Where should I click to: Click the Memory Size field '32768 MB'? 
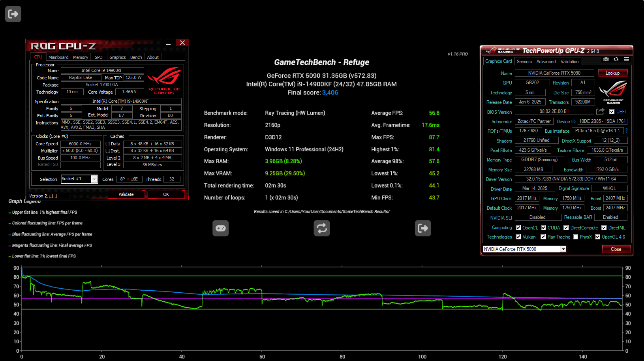[533, 169]
